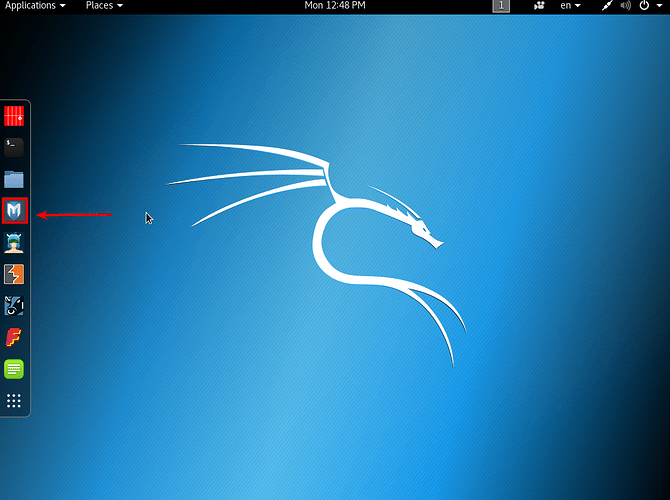This screenshot has height=500, width=670.
Task: Open the Terminal from the dock
Action: point(14,147)
